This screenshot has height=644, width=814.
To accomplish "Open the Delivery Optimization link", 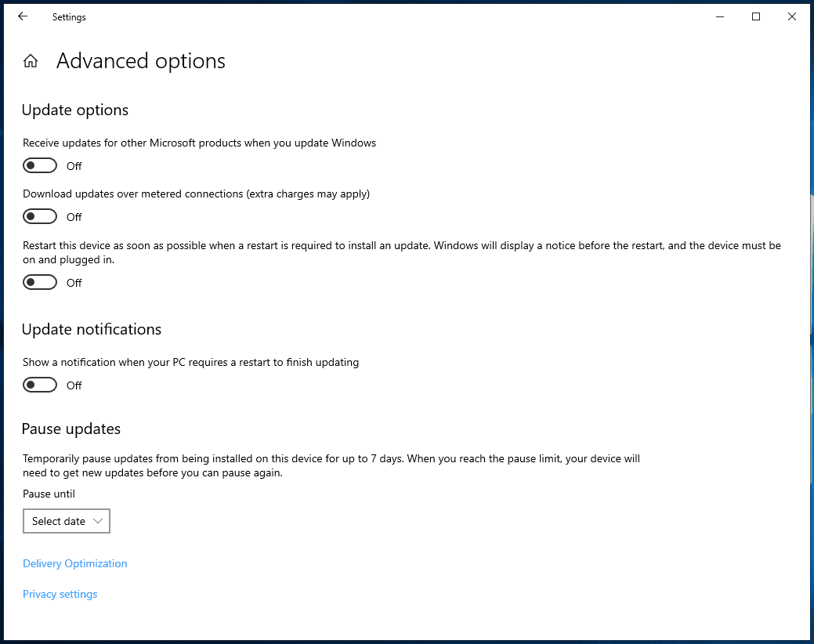I will 74,563.
